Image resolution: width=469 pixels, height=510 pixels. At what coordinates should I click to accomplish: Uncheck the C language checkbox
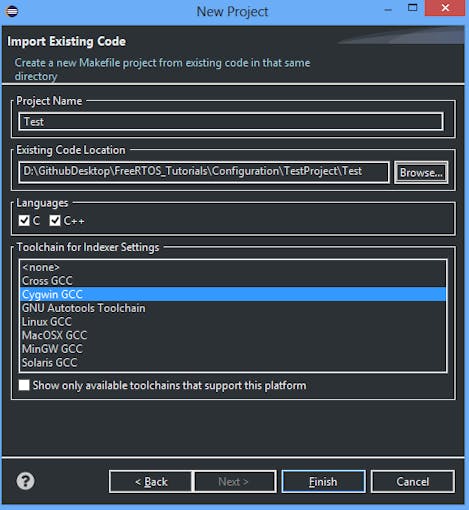[24, 220]
